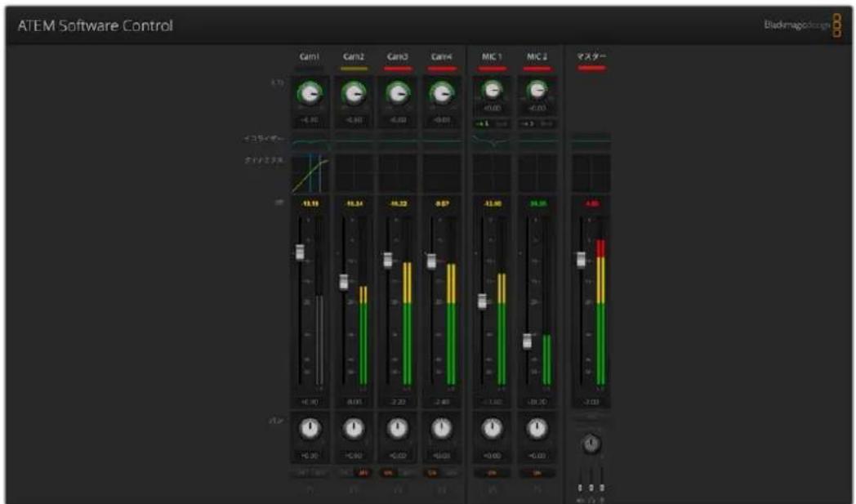This screenshot has width=856, height=504.
Task: Click Cam1 pan knob
Action: click(310, 429)
